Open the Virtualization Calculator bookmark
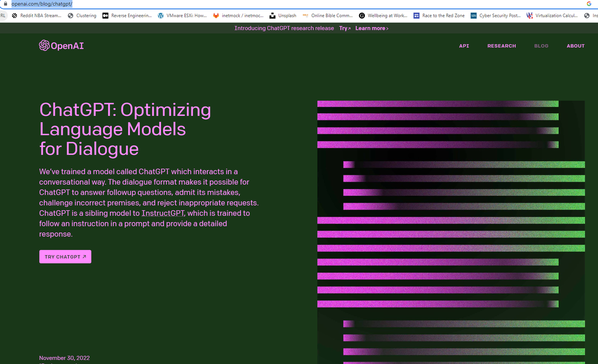The height and width of the screenshot is (364, 598). pyautogui.click(x=552, y=15)
